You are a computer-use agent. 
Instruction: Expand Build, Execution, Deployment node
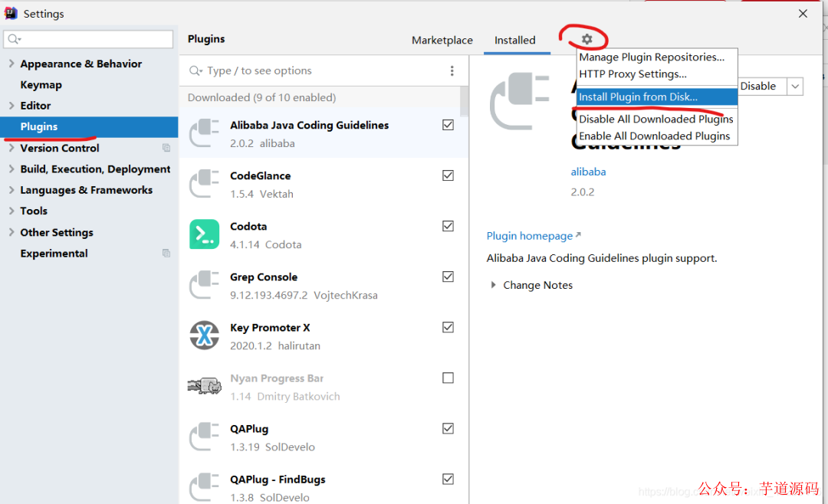[x=11, y=169]
